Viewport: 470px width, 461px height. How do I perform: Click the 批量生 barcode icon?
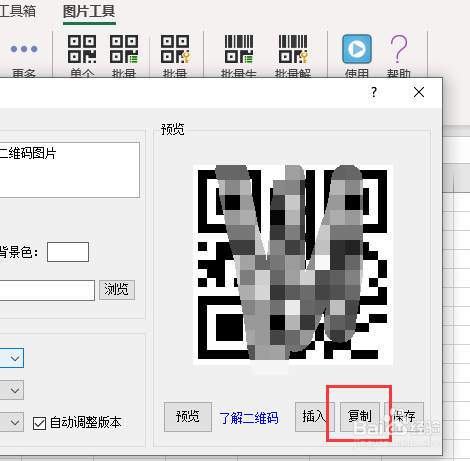point(239,49)
